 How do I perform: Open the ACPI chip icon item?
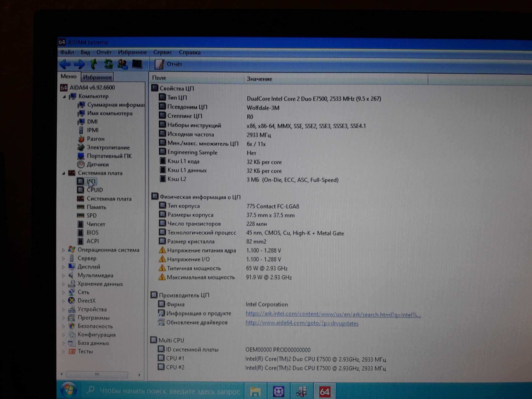point(88,241)
